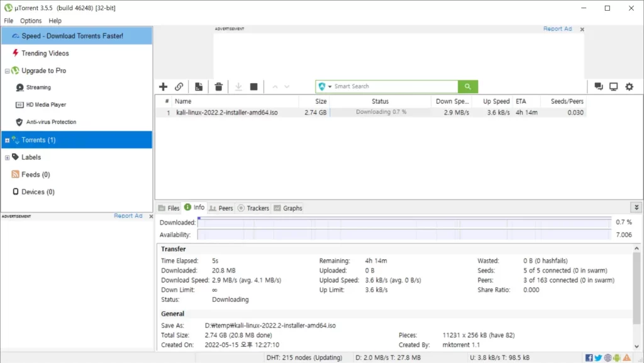Open the search provider shield dropdown
This screenshot has height=363, width=644.
tap(325, 87)
